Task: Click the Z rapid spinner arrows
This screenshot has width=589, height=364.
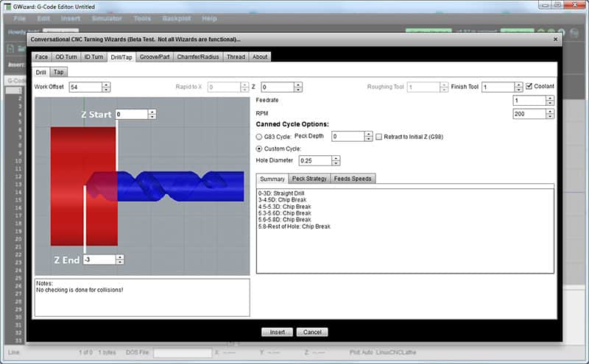Action: click(x=298, y=87)
